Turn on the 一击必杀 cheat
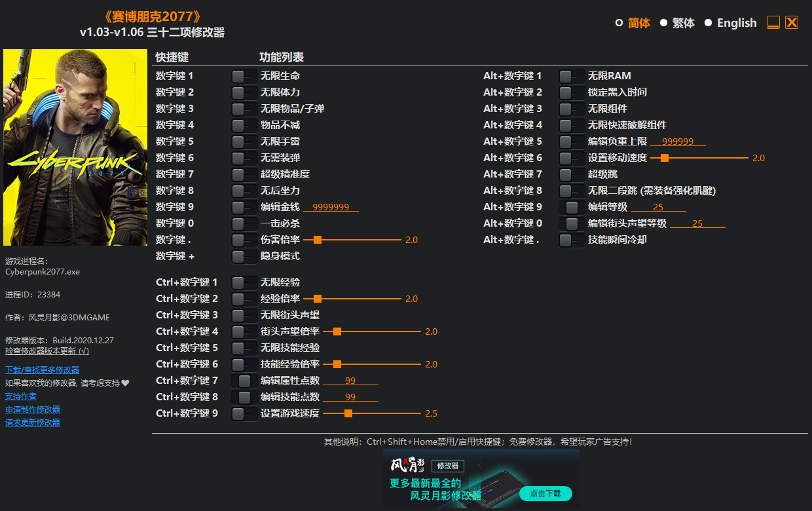 tap(244, 223)
